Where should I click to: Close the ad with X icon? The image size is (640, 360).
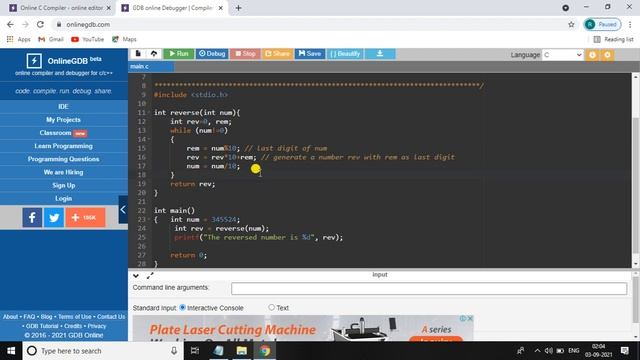[x=470, y=318]
